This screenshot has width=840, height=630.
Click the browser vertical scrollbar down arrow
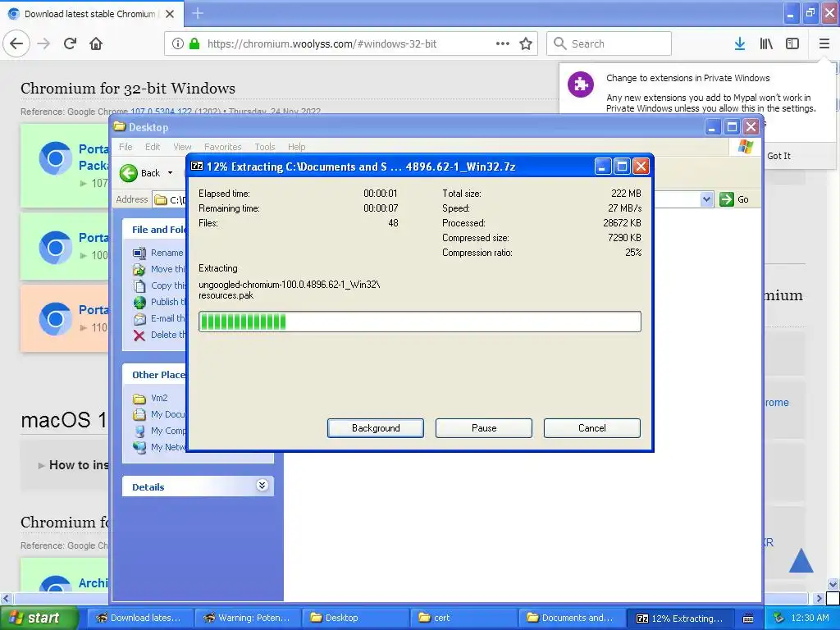coord(833,583)
